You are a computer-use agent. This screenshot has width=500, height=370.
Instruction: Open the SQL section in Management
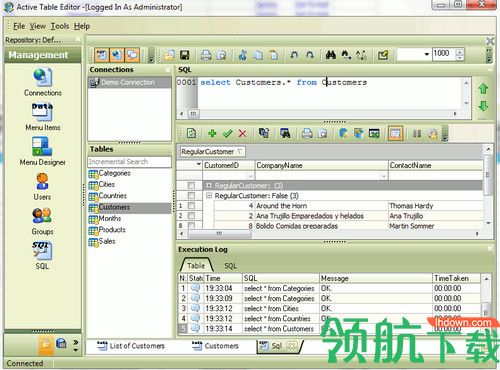point(42,255)
